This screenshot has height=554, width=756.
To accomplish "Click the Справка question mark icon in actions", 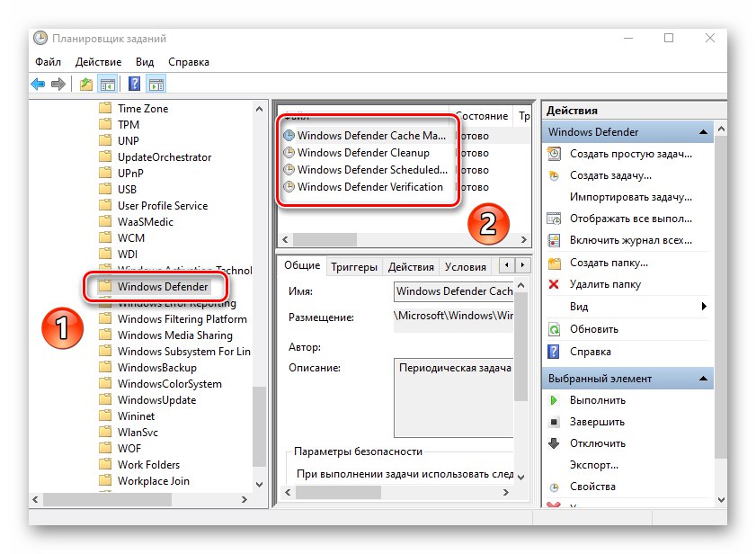I will [554, 352].
